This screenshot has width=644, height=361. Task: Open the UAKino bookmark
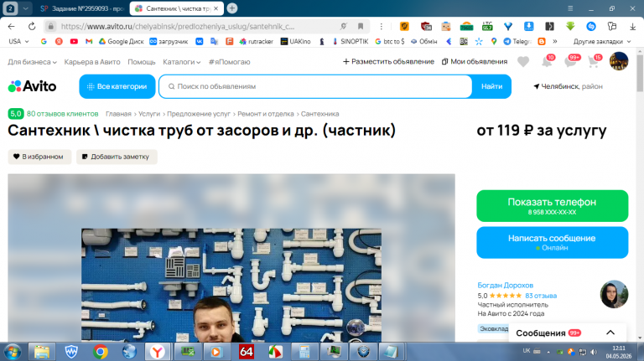295,41
